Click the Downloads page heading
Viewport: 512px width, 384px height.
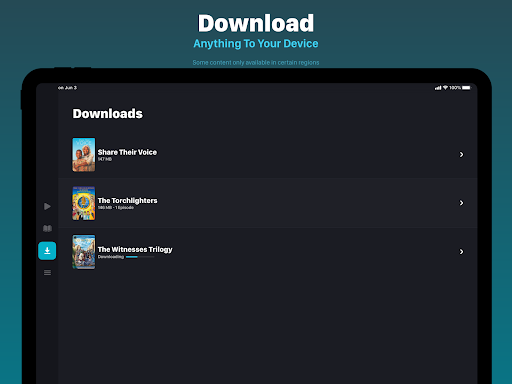[x=108, y=114]
